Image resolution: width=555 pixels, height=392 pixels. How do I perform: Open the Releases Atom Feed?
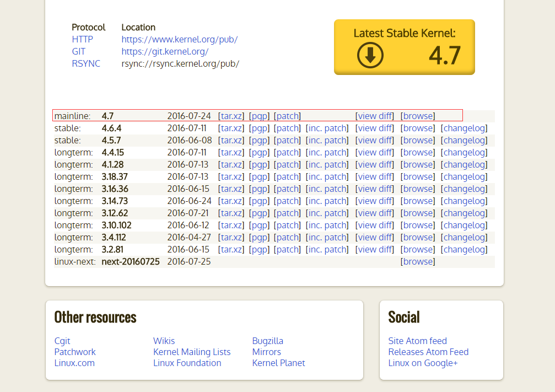click(428, 352)
